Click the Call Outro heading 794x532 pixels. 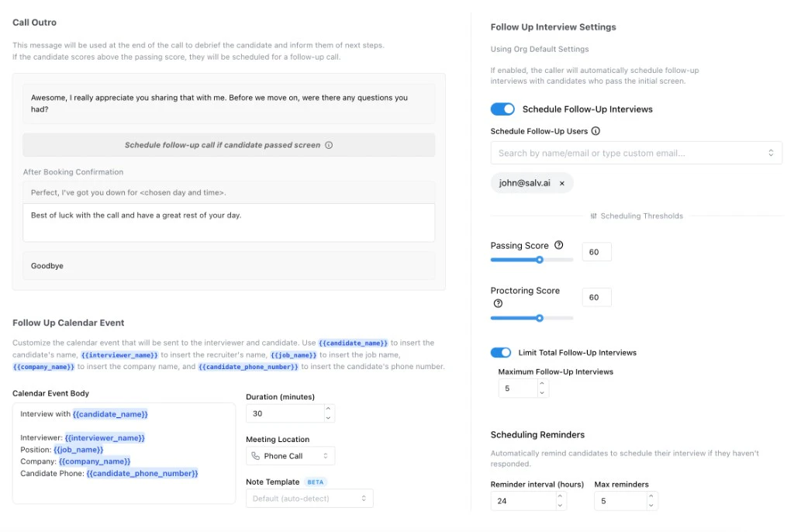pyautogui.click(x=34, y=22)
